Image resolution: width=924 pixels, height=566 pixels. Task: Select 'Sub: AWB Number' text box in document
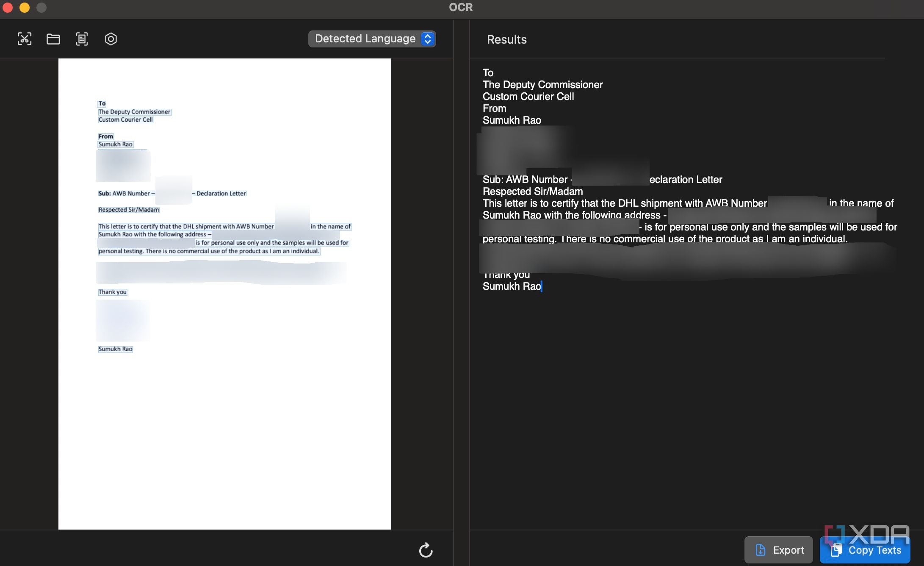click(x=126, y=194)
